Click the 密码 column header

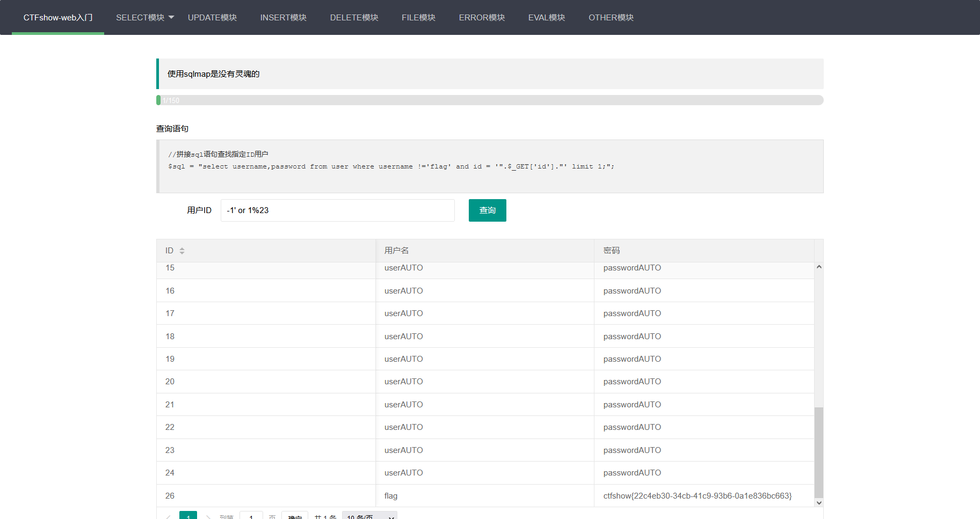[704, 251]
